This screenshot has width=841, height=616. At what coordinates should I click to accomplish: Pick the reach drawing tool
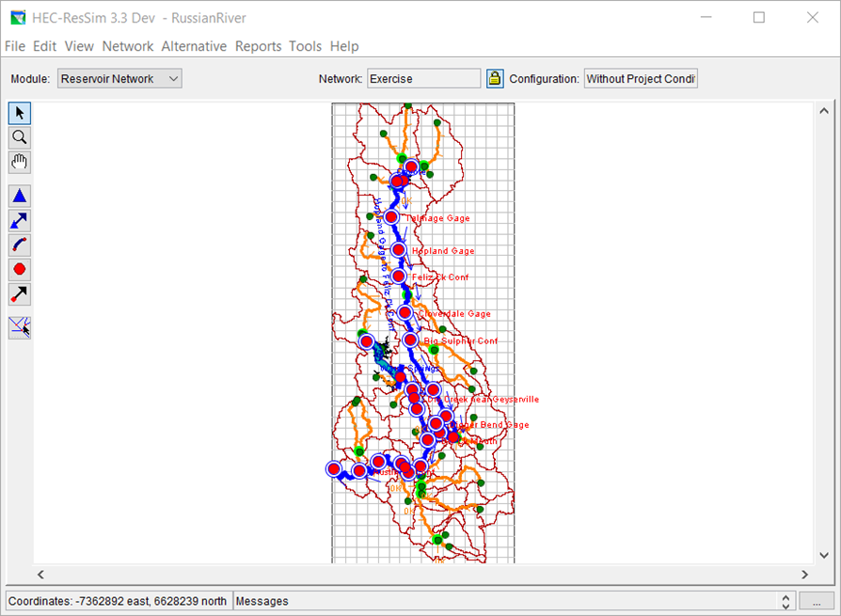pyautogui.click(x=19, y=220)
